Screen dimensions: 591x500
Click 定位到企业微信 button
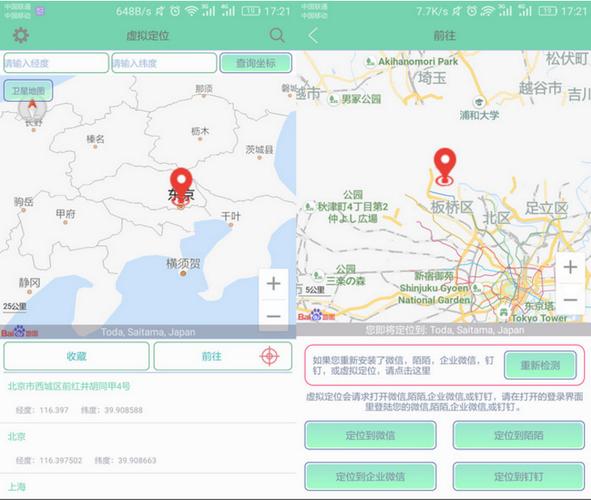tap(371, 477)
